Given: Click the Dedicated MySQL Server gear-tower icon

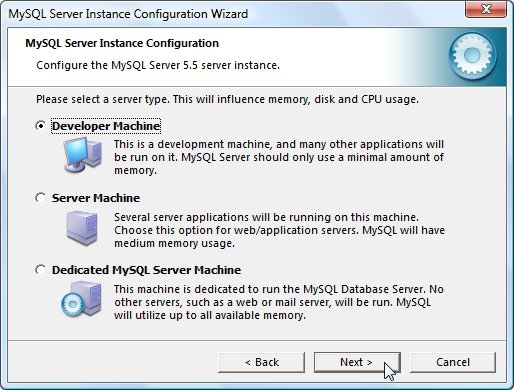Looking at the screenshot, I should (x=81, y=299).
